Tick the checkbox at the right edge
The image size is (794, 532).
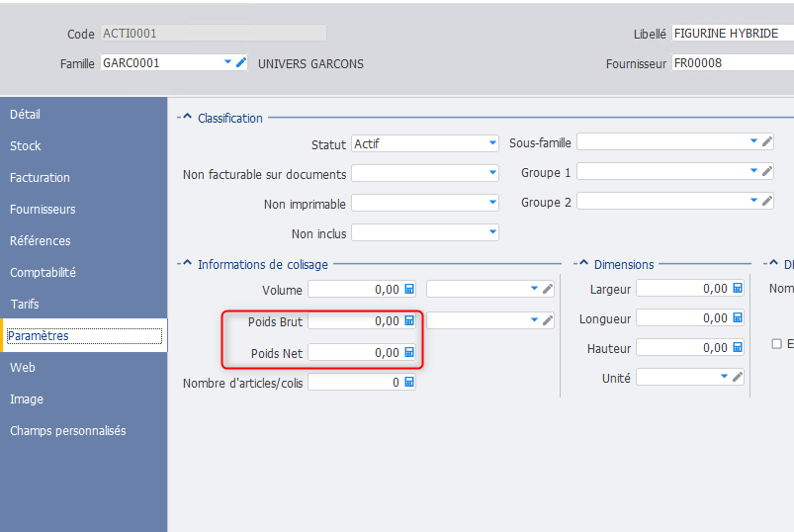[776, 344]
